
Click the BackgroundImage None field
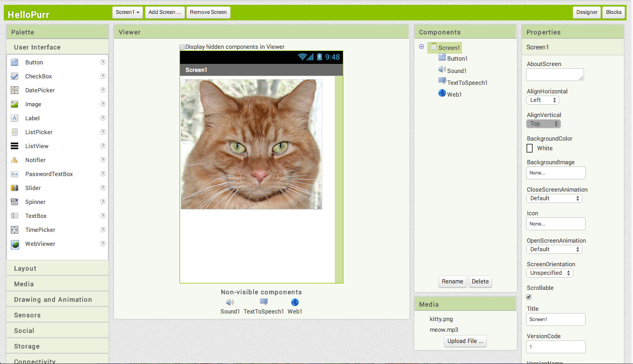coord(556,173)
